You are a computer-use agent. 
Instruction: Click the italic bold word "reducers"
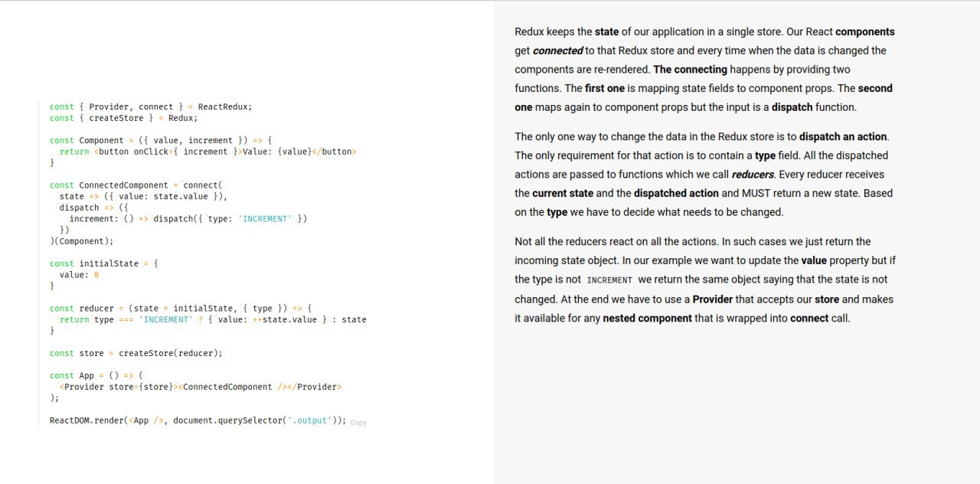pyautogui.click(x=753, y=175)
